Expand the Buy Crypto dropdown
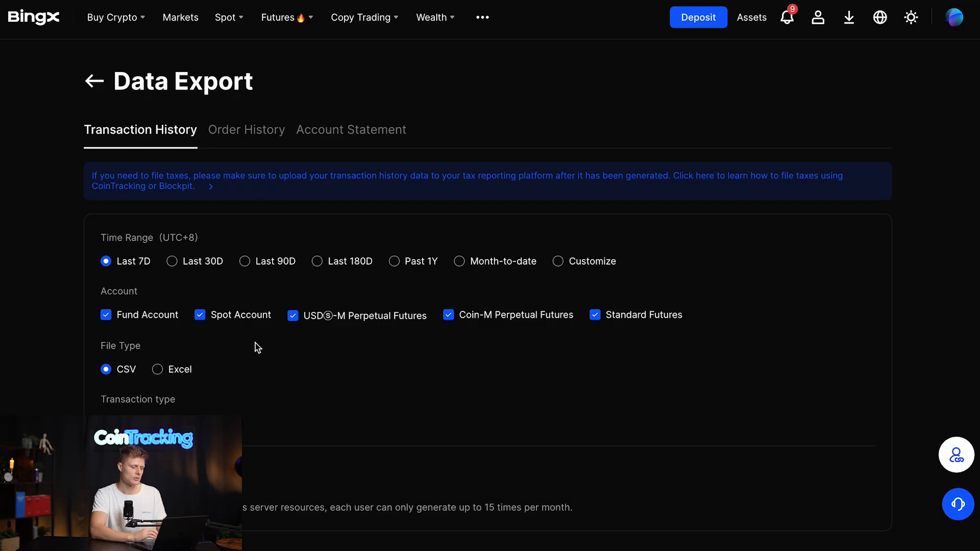This screenshot has height=551, width=980. coord(116,17)
